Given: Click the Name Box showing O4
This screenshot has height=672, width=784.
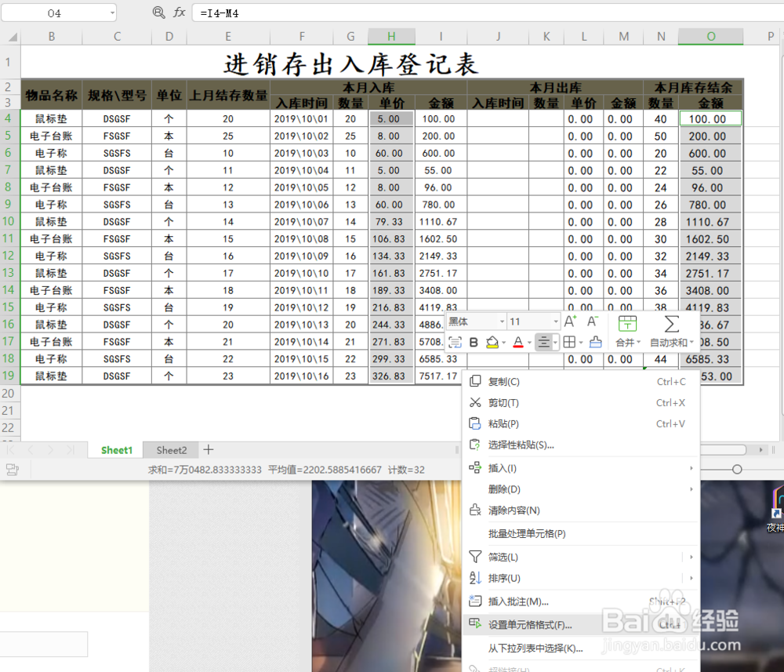Looking at the screenshot, I should tap(54, 13).
